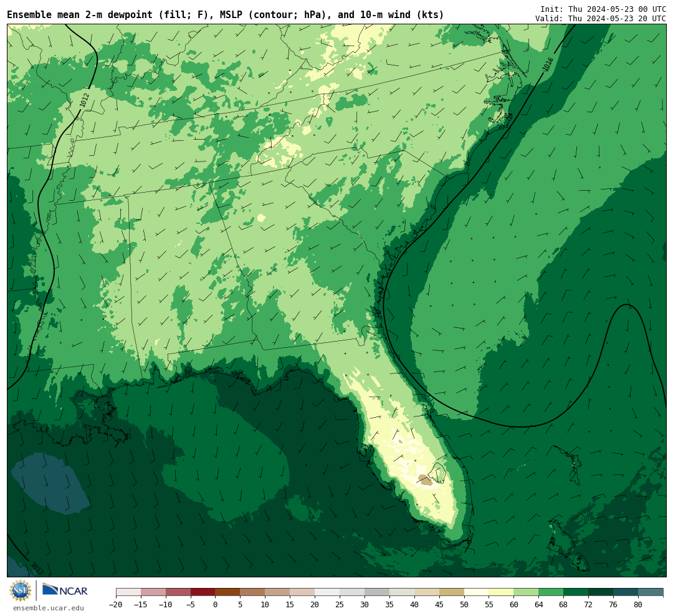Click the teal high-dewpoint area in western Gulf
673x616 pixels.
tap(49, 483)
